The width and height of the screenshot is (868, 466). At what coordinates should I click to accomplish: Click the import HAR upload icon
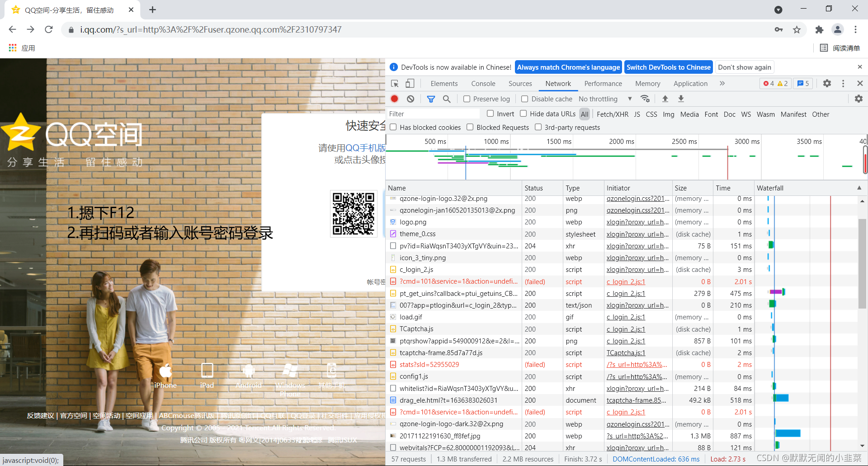tap(665, 99)
